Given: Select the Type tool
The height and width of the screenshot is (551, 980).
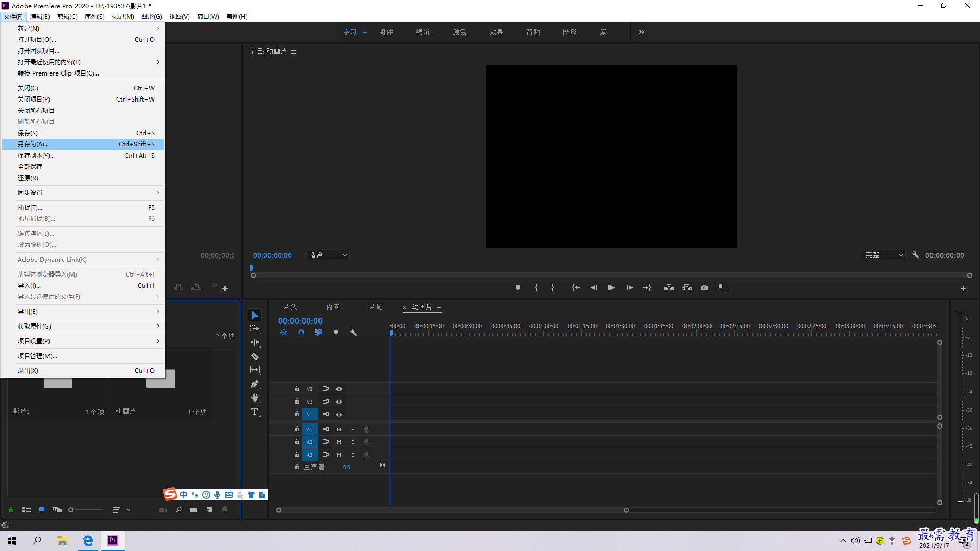Looking at the screenshot, I should pos(255,411).
